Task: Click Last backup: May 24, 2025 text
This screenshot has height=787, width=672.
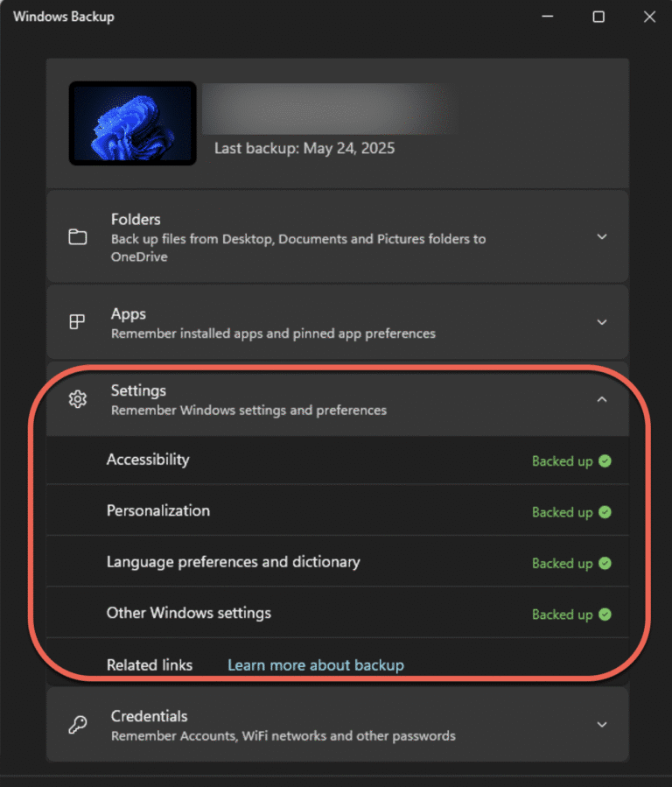Action: 304,149
